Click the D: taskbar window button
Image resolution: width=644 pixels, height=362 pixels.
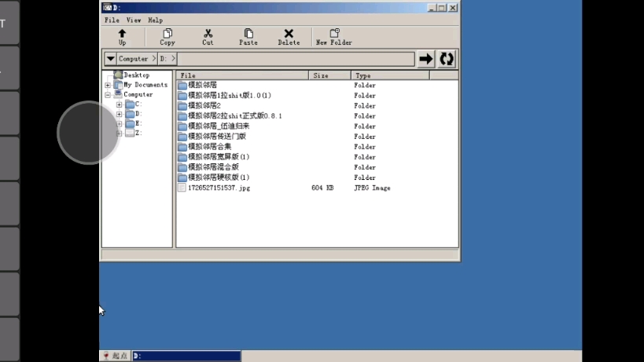click(x=186, y=356)
